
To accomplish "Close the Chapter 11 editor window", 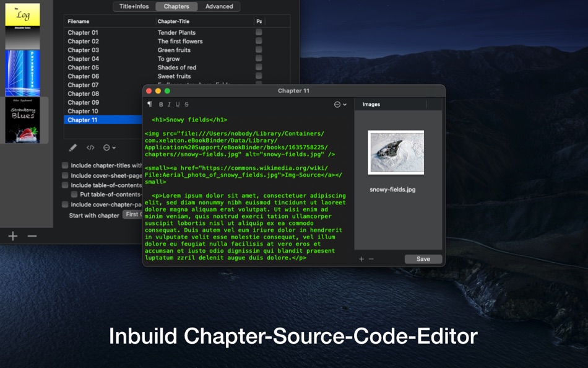I will coord(149,91).
